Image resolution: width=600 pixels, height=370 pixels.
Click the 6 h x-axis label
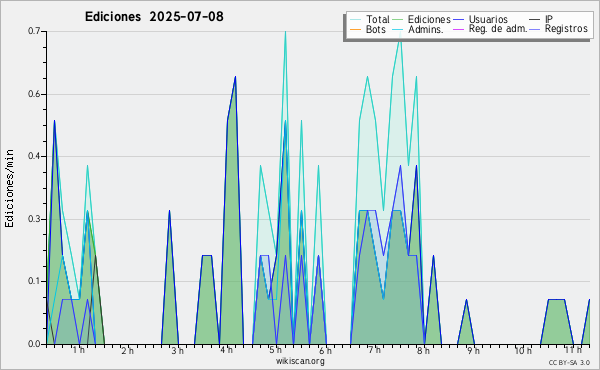tap(325, 350)
